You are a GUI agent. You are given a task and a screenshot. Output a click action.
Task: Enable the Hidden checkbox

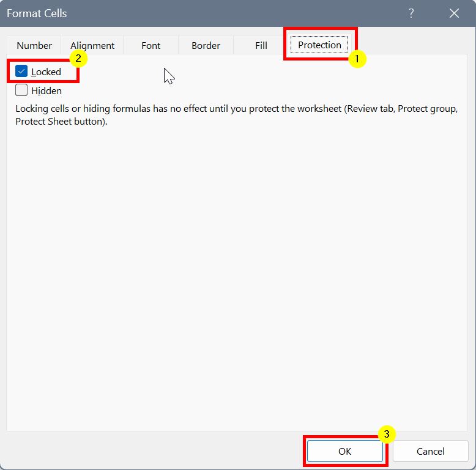click(21, 90)
